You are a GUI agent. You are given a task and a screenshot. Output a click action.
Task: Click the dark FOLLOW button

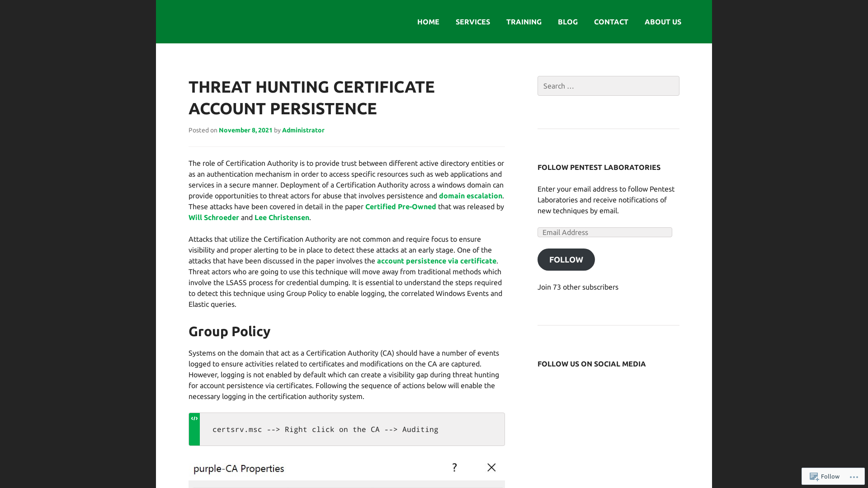click(566, 260)
